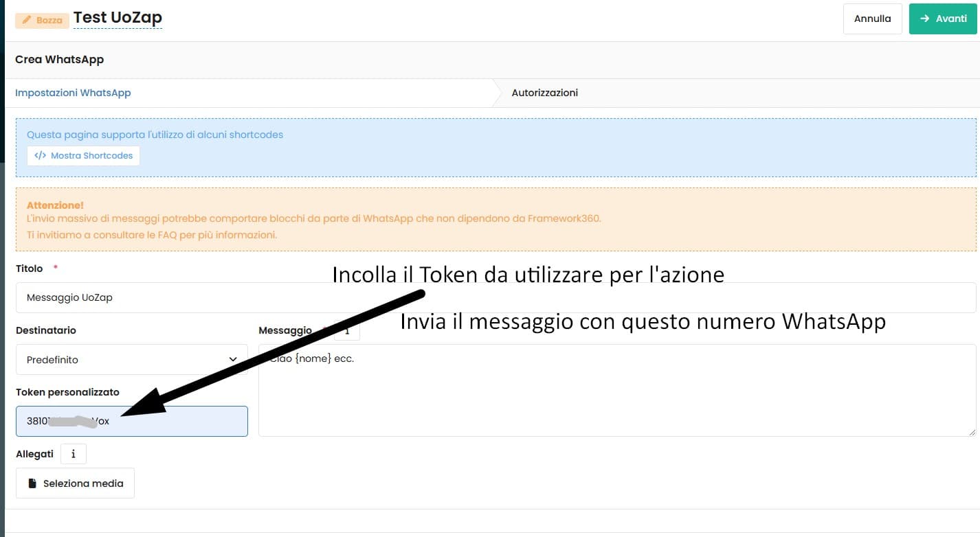Viewport: 980px width, 537px height.
Task: Click the Messaggio textarea resize handle
Action: [972, 432]
